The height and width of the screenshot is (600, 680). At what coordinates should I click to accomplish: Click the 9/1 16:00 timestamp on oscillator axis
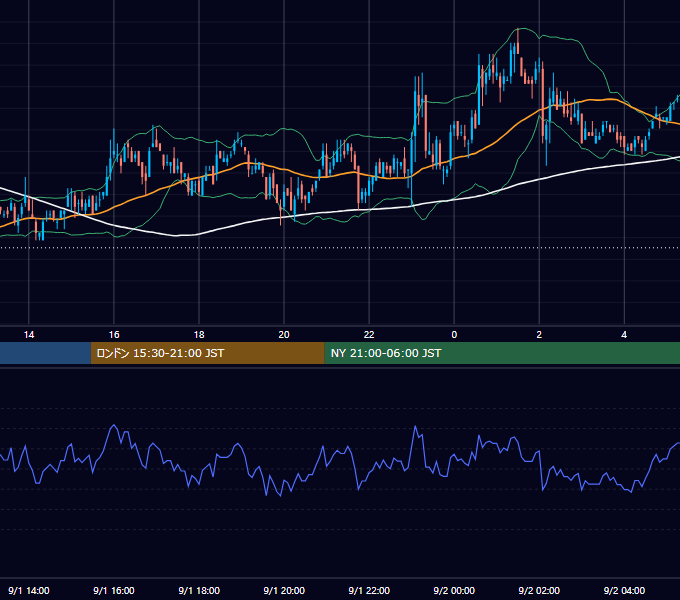(x=114, y=590)
